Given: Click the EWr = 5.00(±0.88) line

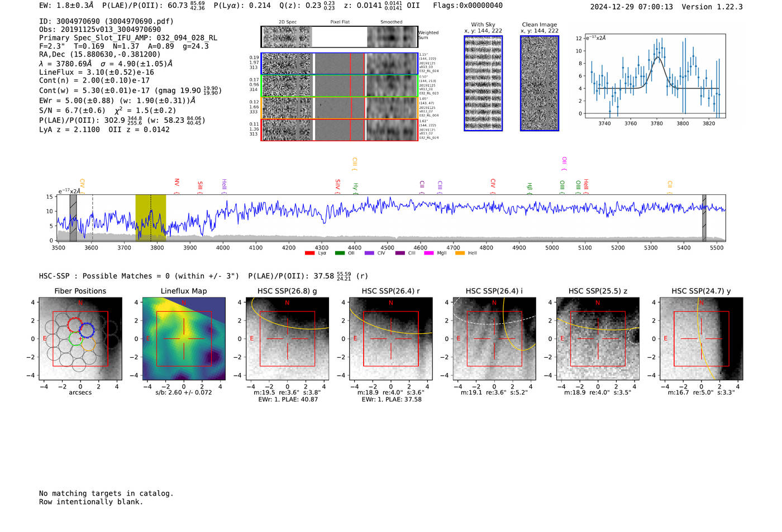Looking at the screenshot, I should click(x=117, y=100).
